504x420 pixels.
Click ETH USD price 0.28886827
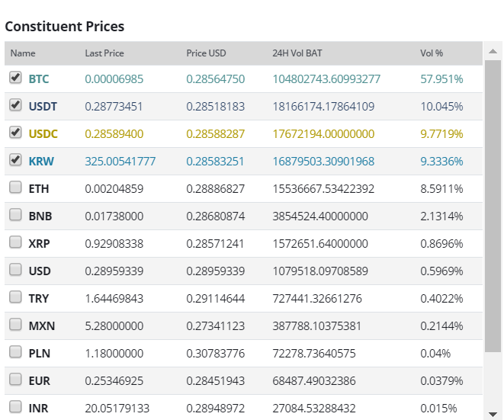tap(216, 188)
